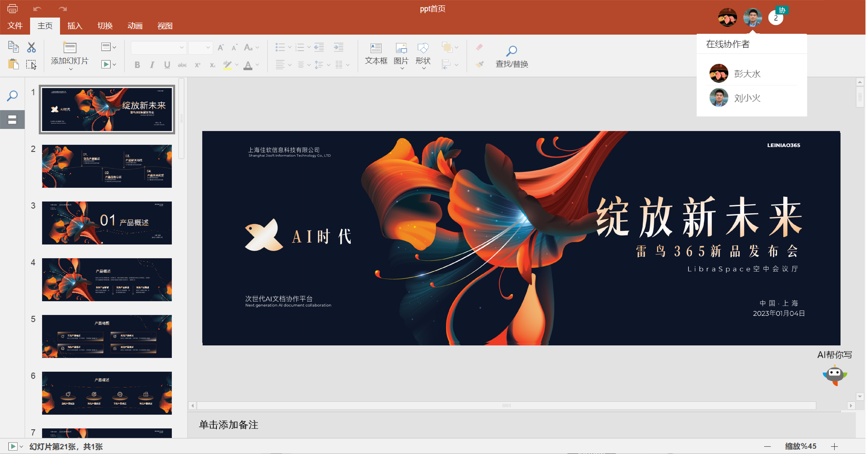Toggle subscript formatting
Image resolution: width=868 pixels, height=454 pixels.
coord(213,65)
